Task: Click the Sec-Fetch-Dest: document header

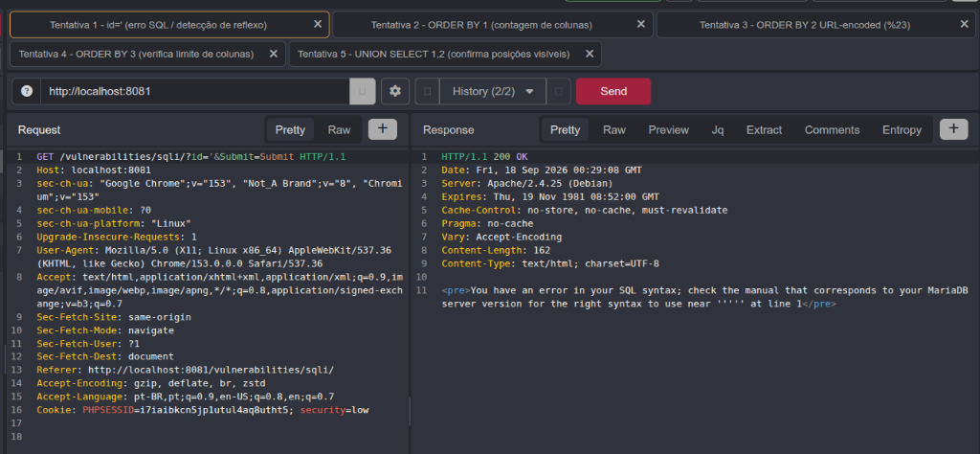Action: coord(105,357)
